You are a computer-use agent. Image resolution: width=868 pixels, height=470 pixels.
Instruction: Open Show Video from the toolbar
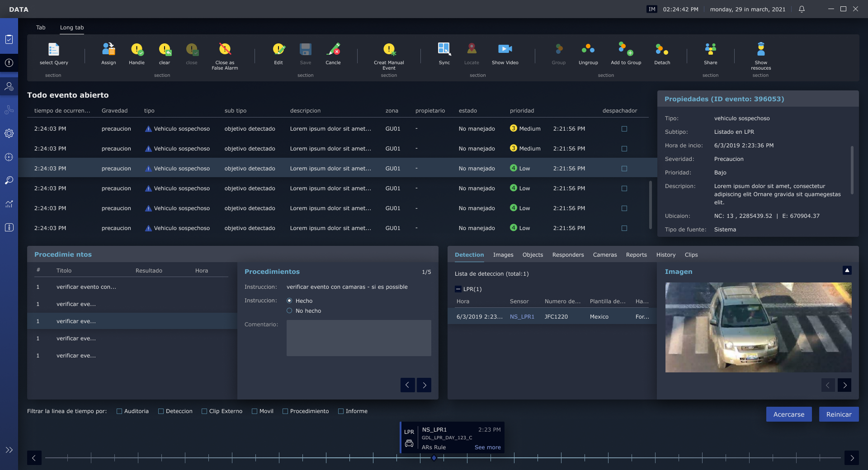(505, 49)
